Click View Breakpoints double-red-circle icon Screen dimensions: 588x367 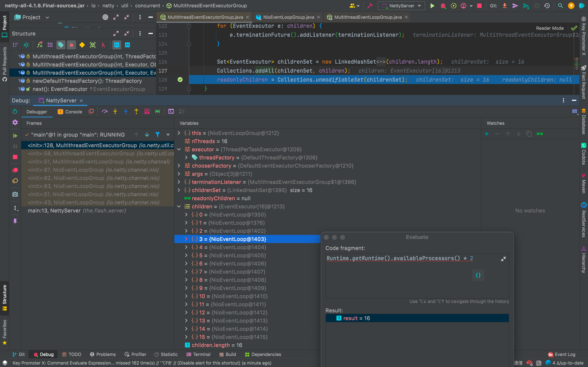15,170
